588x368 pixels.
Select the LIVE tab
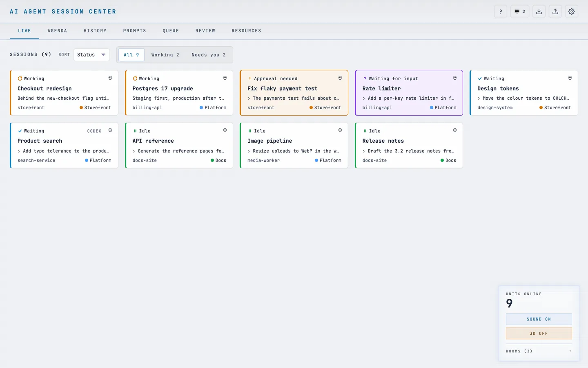24,31
